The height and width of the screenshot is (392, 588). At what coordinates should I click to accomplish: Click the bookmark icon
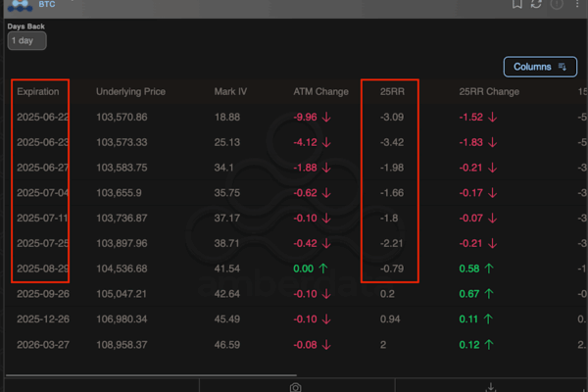517,4
